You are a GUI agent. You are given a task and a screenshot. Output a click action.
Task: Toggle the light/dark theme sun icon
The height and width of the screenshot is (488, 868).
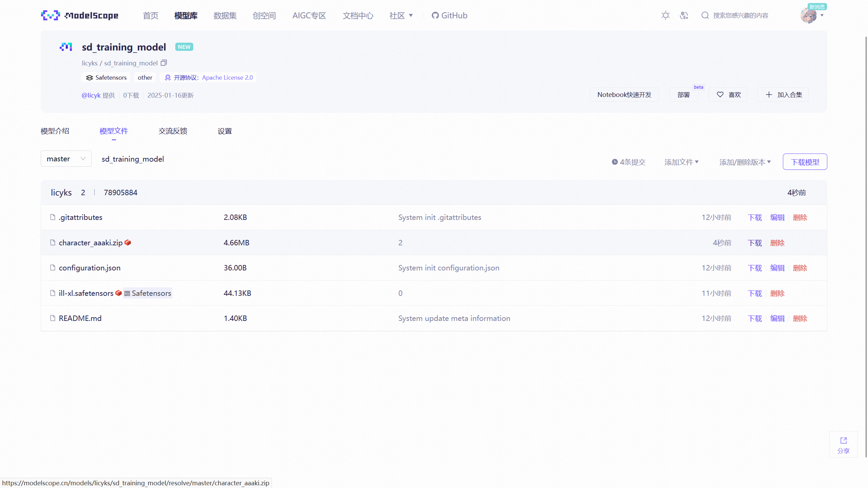coord(666,15)
